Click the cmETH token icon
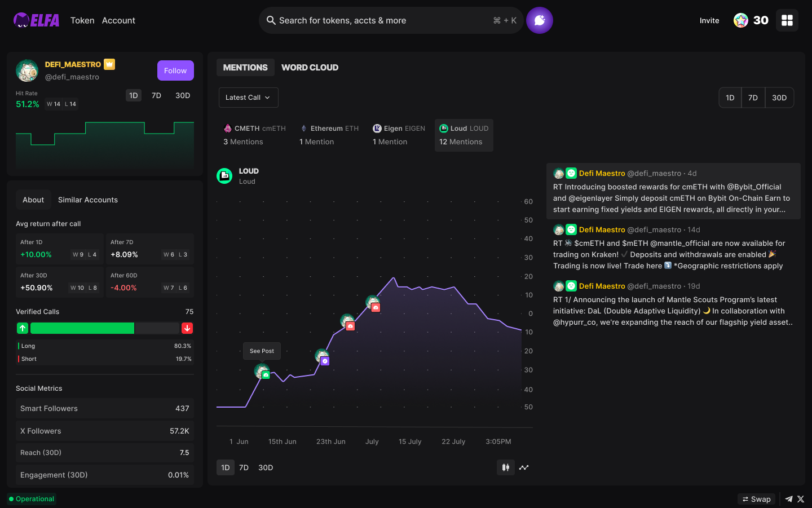Image resolution: width=812 pixels, height=508 pixels. point(228,129)
